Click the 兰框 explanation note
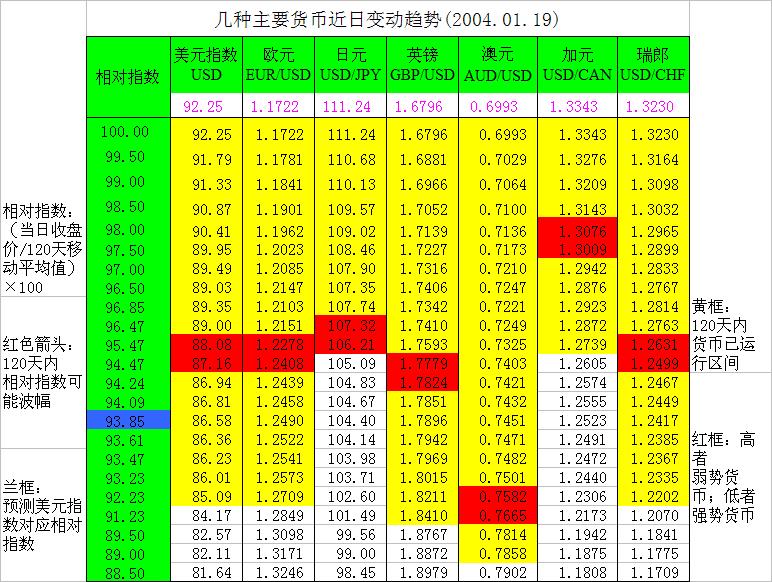Screen dimensions: 772x582 click(43, 516)
